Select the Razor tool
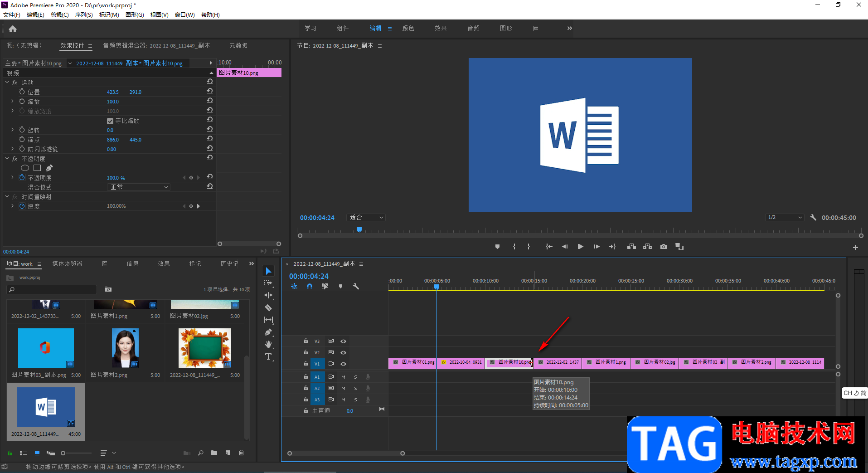Viewport: 868px width, 473px height. (x=268, y=307)
